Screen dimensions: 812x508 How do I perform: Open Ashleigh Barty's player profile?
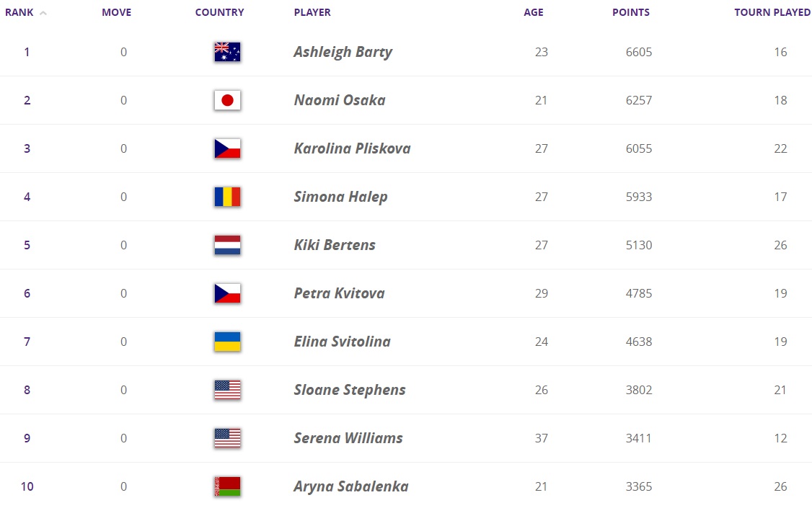click(x=343, y=53)
